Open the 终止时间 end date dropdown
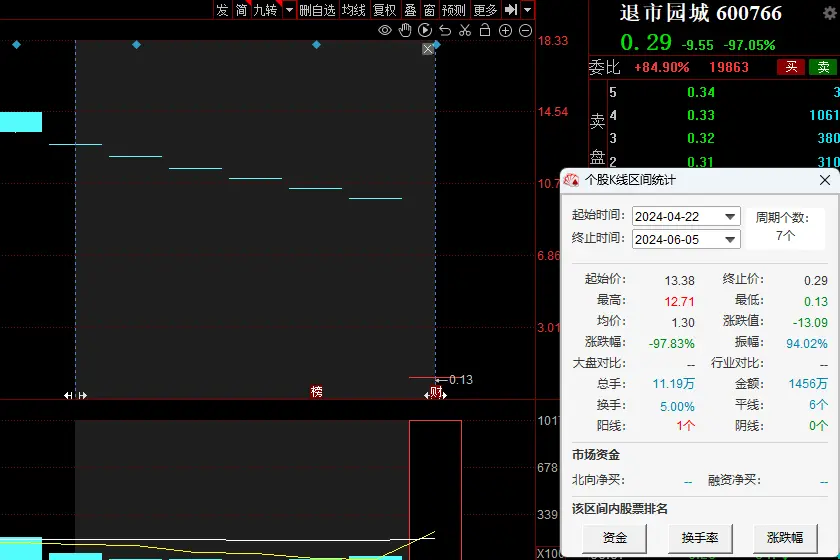Screen dimensions: 840x560 (730, 239)
